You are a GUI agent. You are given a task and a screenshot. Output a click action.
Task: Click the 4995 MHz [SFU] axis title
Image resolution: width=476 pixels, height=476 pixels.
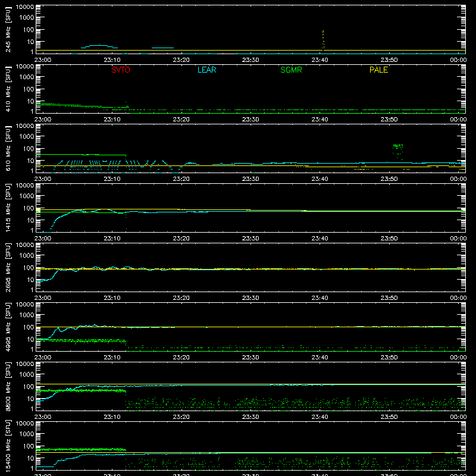8,327
